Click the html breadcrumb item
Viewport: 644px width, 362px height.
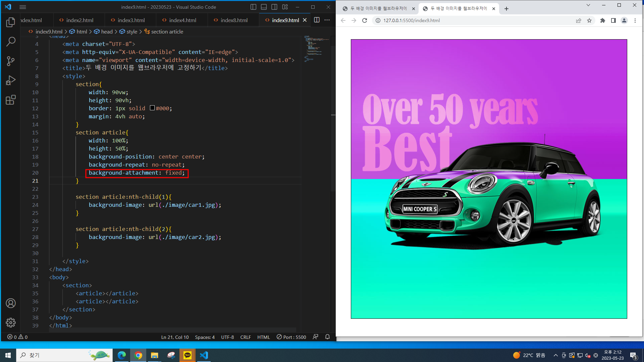pyautogui.click(x=78, y=32)
